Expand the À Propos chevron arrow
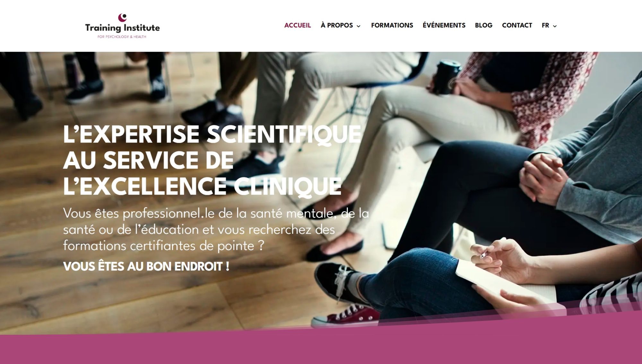 pyautogui.click(x=359, y=26)
